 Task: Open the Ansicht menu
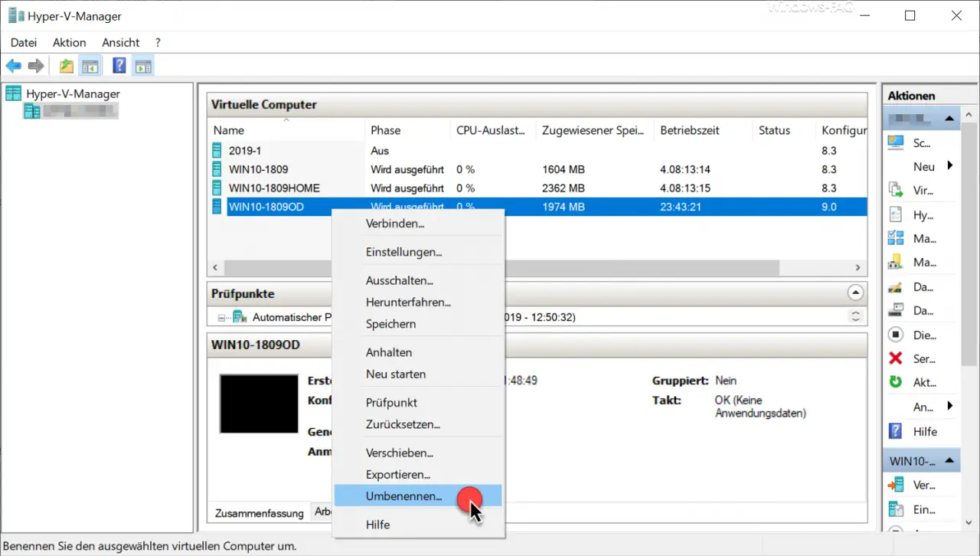(121, 42)
